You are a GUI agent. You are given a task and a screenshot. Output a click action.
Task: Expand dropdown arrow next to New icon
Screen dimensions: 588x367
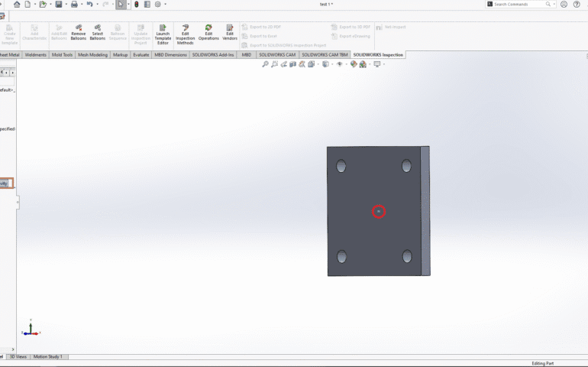click(x=35, y=4)
